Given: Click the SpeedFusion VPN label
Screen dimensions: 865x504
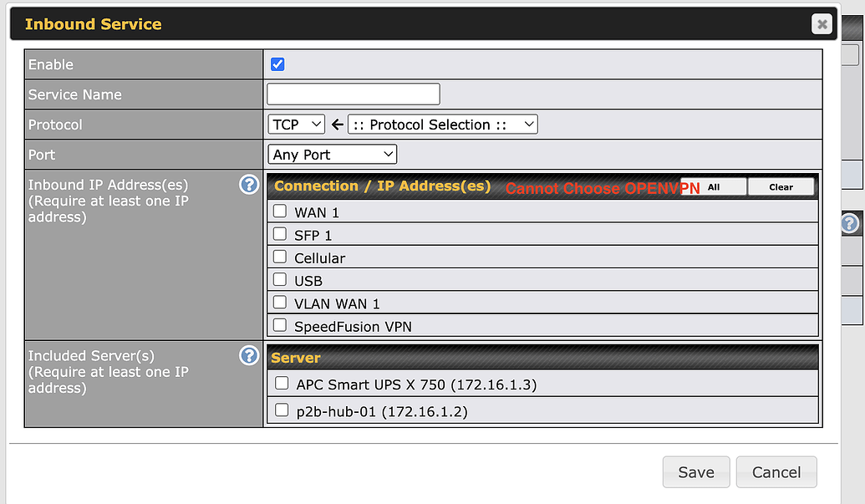Looking at the screenshot, I should 353,327.
